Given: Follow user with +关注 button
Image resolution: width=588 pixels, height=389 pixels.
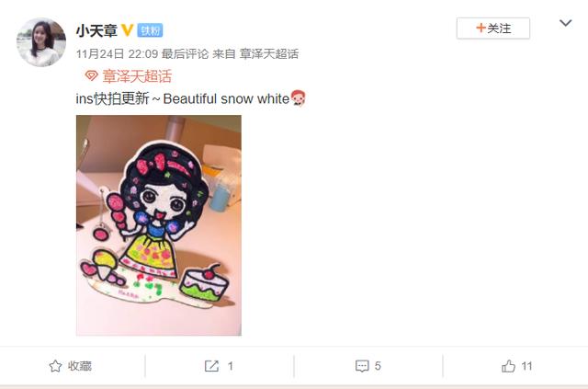Looking at the screenshot, I should (493, 29).
